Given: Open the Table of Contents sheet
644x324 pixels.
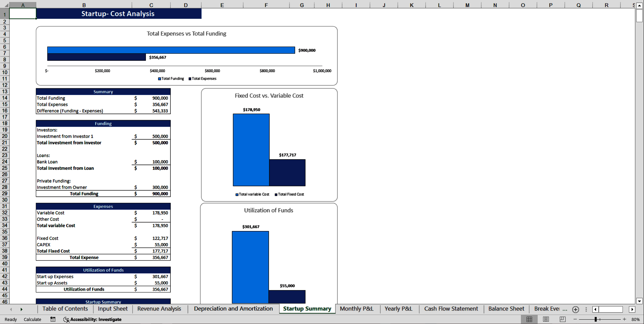Looking at the screenshot, I should pos(65,309).
